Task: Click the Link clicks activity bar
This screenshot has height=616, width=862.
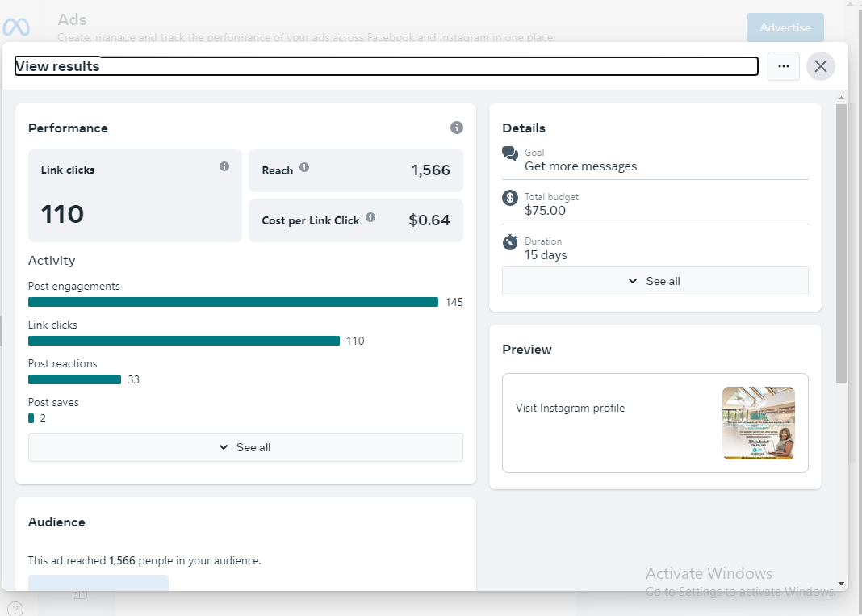Action: point(183,341)
